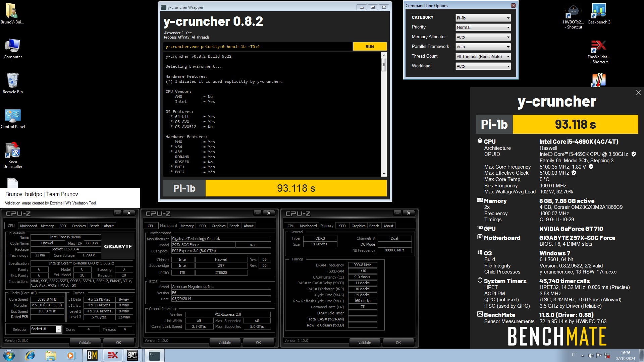
Task: Click the Core Speed 5098.8 MHz value
Action: 47,299
